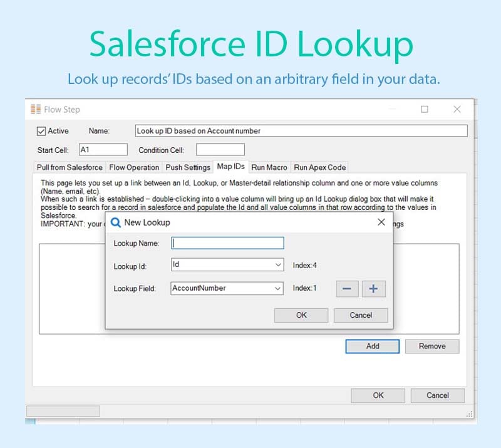Click into the Start Cell field
Screen dimensions: 501x448
click(103, 150)
